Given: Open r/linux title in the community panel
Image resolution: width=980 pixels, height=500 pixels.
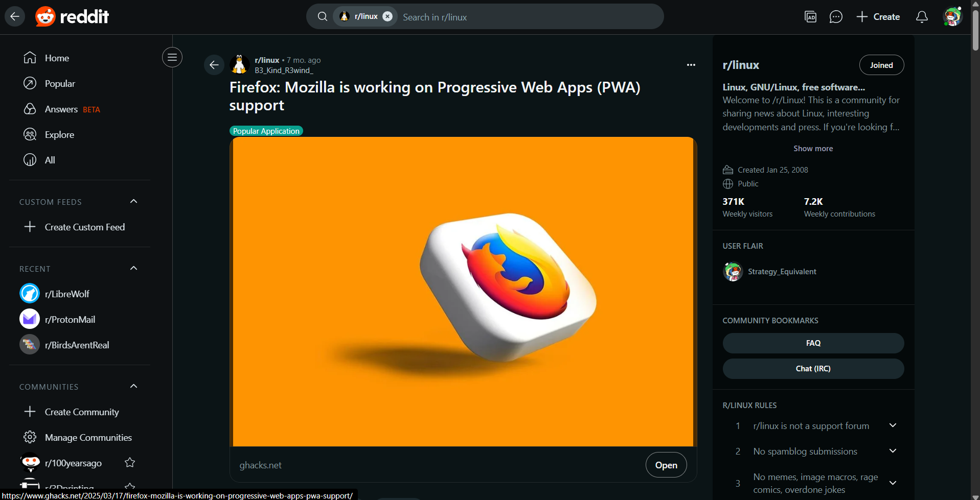Looking at the screenshot, I should coord(741,65).
